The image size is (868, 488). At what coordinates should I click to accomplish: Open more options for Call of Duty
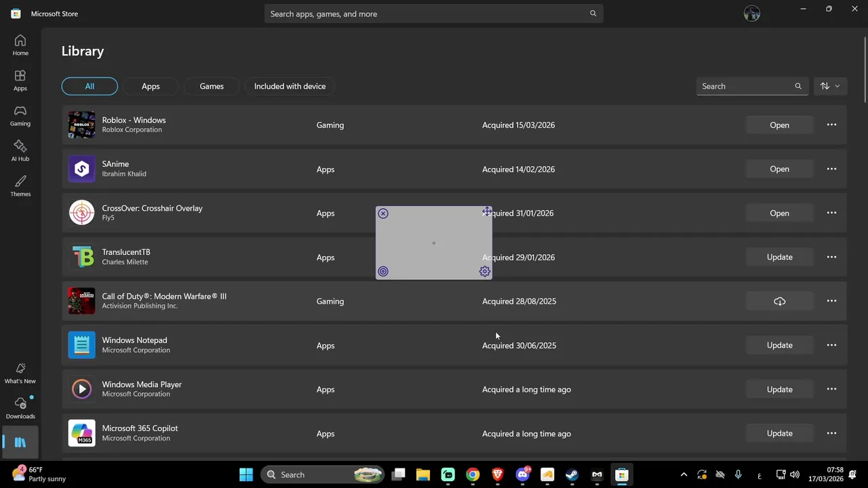pos(831,301)
